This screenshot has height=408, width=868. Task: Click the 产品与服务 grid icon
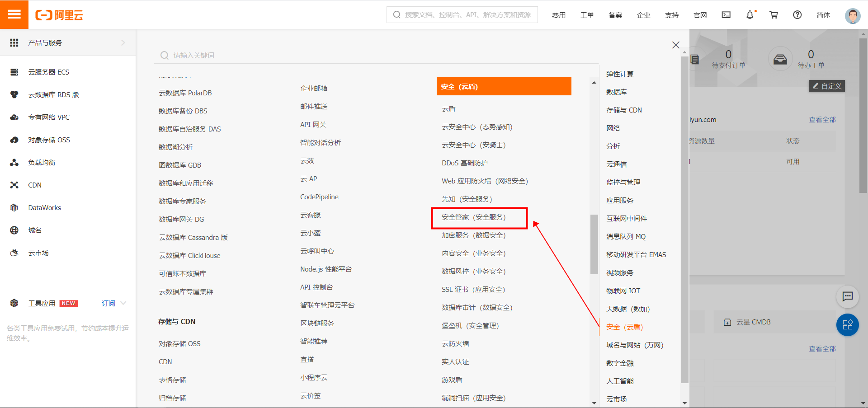14,42
